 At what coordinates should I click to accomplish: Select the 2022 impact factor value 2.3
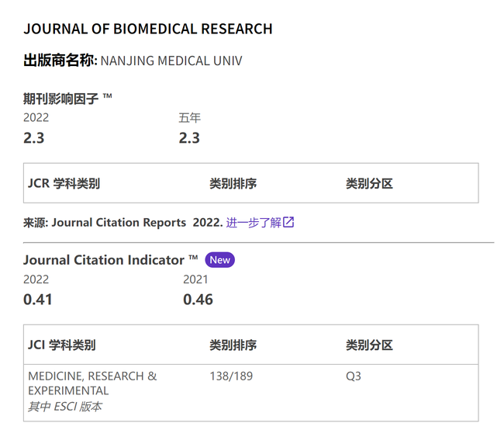[x=34, y=138]
